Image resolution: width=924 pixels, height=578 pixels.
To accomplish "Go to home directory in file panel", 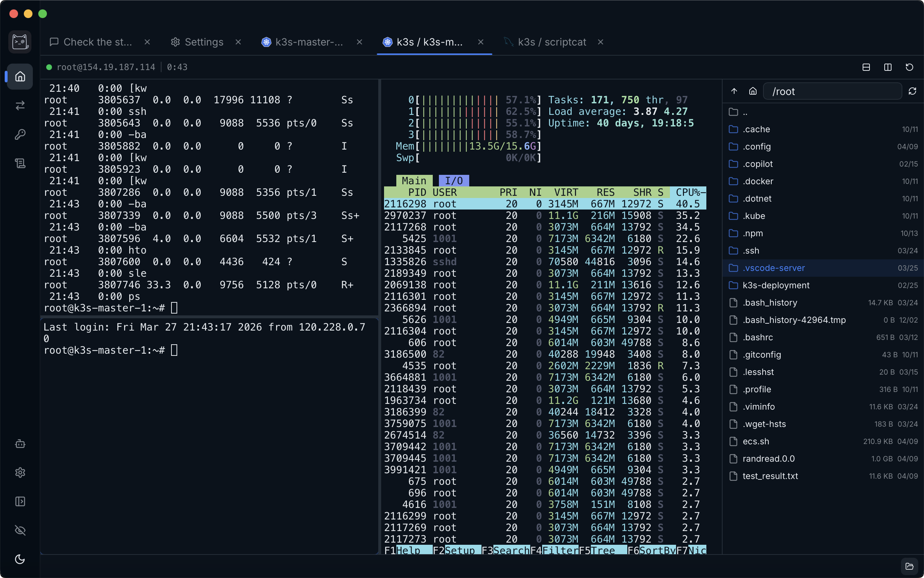I will click(x=753, y=91).
